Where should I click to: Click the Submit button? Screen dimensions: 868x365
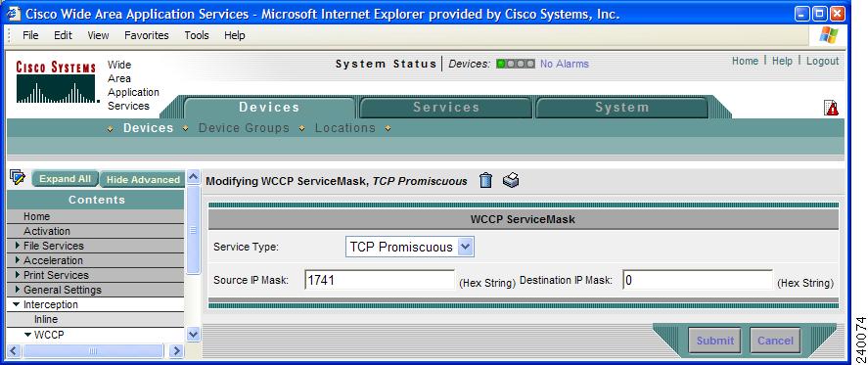pyautogui.click(x=715, y=341)
